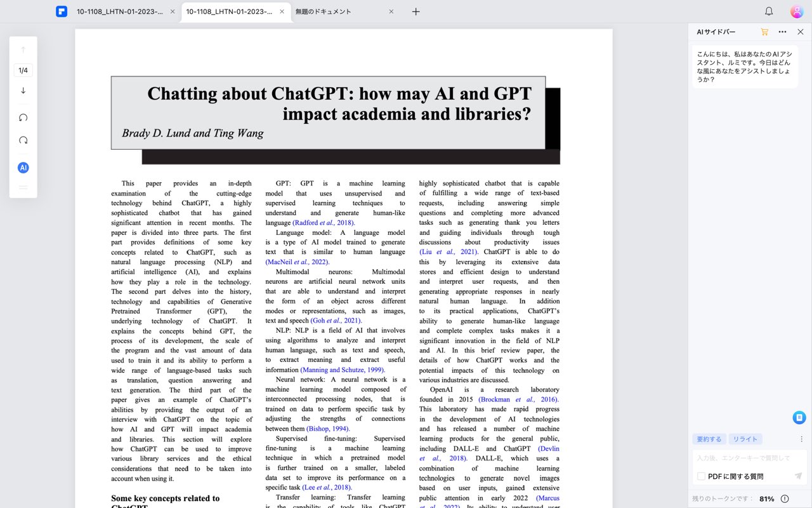This screenshot has width=812, height=508.
Task: Click the AIサイドバー panel title
Action: [716, 32]
